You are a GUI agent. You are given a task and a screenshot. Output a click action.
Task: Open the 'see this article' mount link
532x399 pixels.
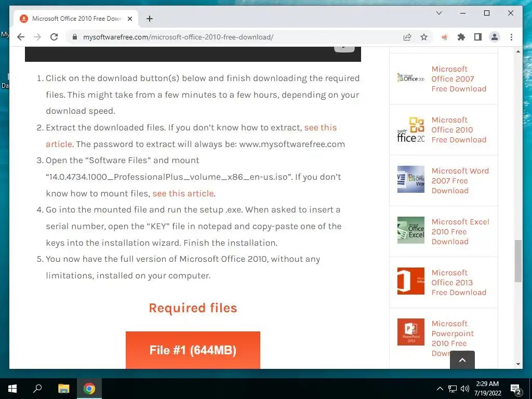[183, 193]
